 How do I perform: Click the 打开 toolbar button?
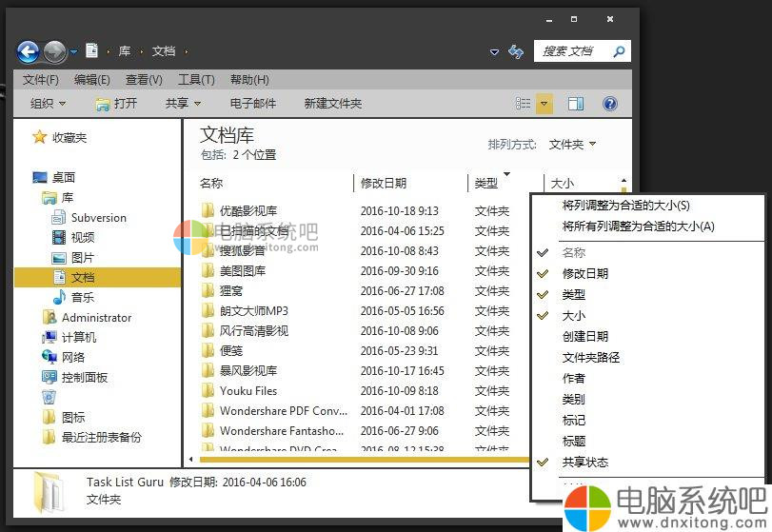tap(116, 104)
